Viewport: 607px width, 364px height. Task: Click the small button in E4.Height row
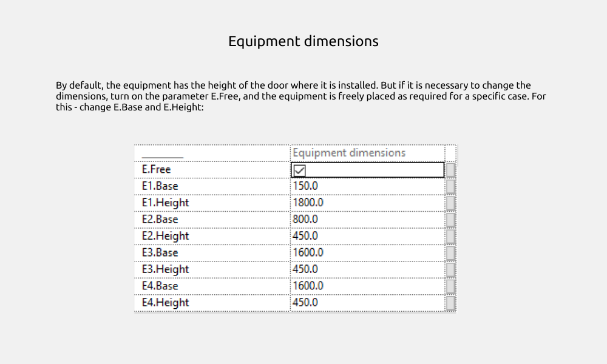point(450,302)
